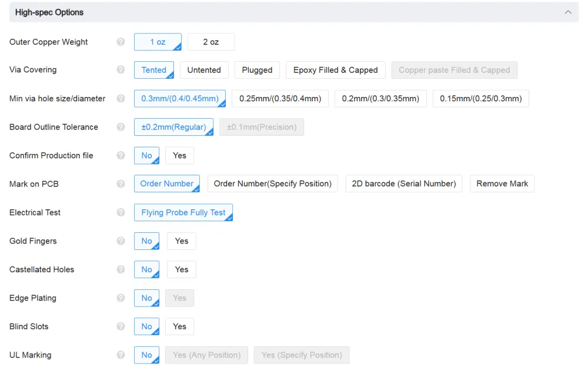
Task: Select the Remove Mark option
Action: (502, 183)
